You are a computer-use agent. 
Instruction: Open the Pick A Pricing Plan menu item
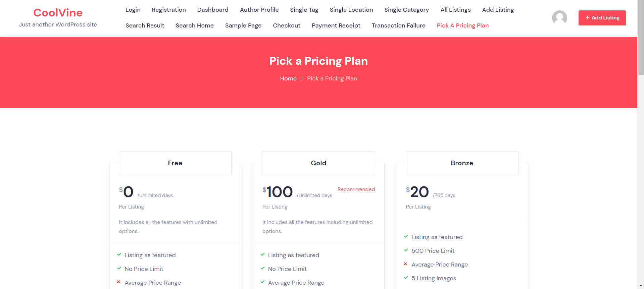462,25
